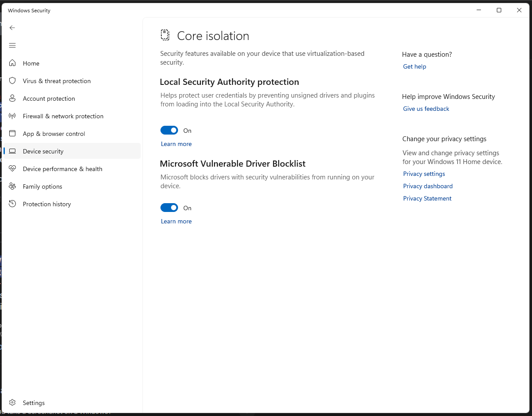
Task: Disable Local Security Authority protection
Action: coord(169,130)
